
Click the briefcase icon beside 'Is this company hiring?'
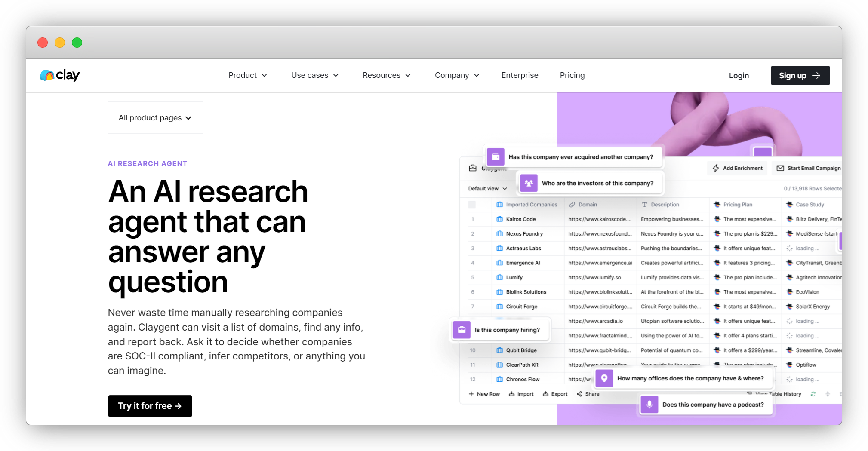tap(462, 330)
